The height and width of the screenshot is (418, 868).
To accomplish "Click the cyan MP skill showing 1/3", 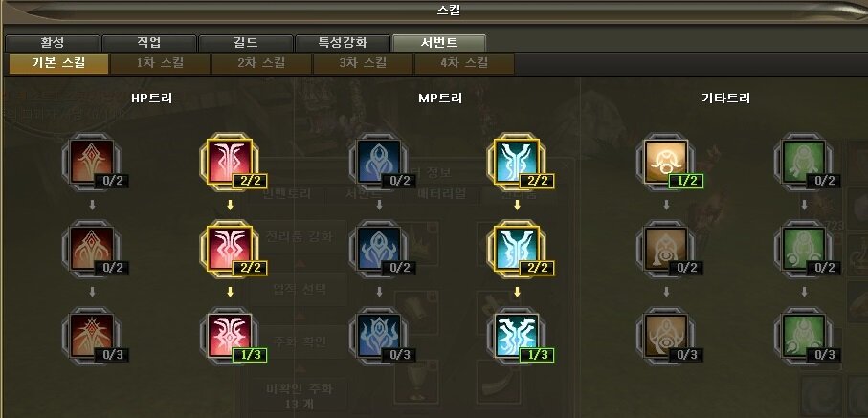I will (518, 336).
